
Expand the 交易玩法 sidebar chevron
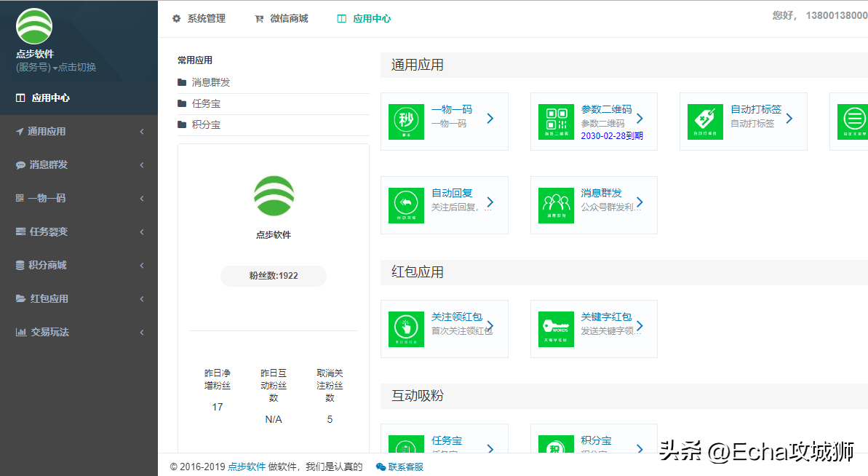pyautogui.click(x=142, y=332)
